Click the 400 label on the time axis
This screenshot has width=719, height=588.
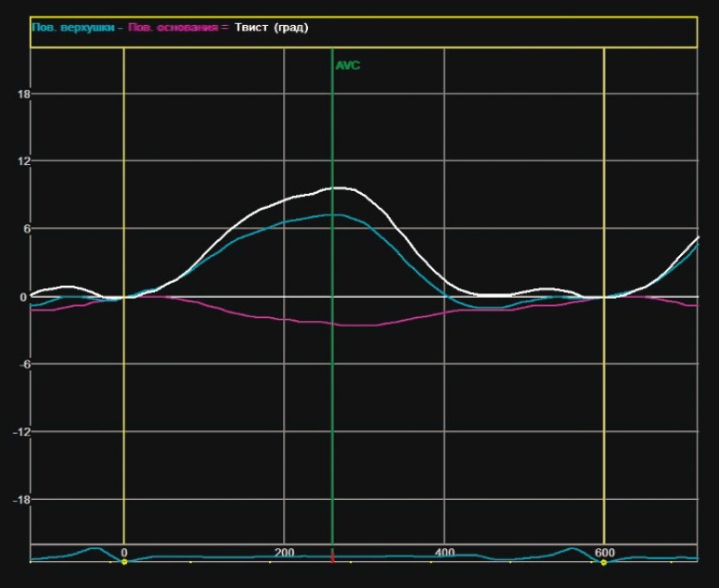(x=444, y=553)
